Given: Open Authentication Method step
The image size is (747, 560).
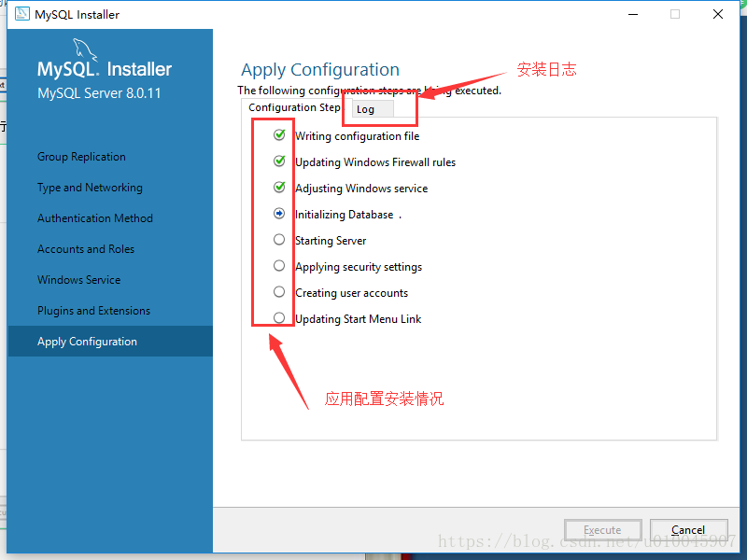Looking at the screenshot, I should (x=95, y=218).
